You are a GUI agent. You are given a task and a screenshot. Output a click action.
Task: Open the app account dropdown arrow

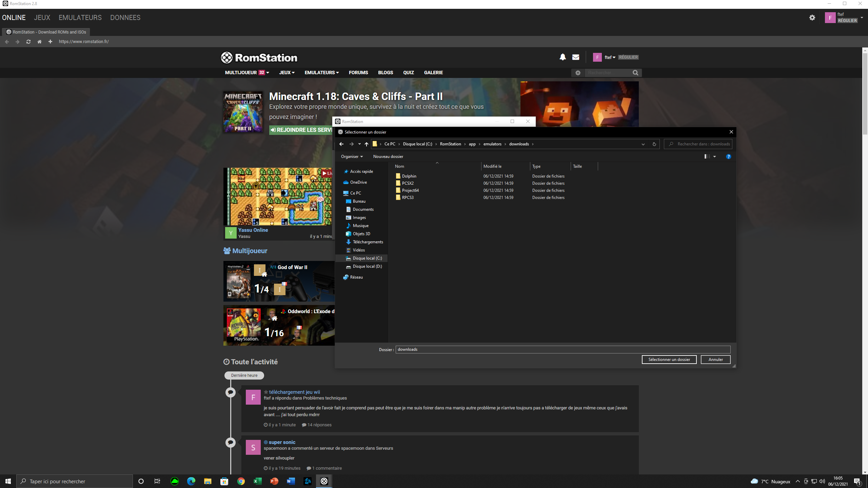(x=862, y=18)
